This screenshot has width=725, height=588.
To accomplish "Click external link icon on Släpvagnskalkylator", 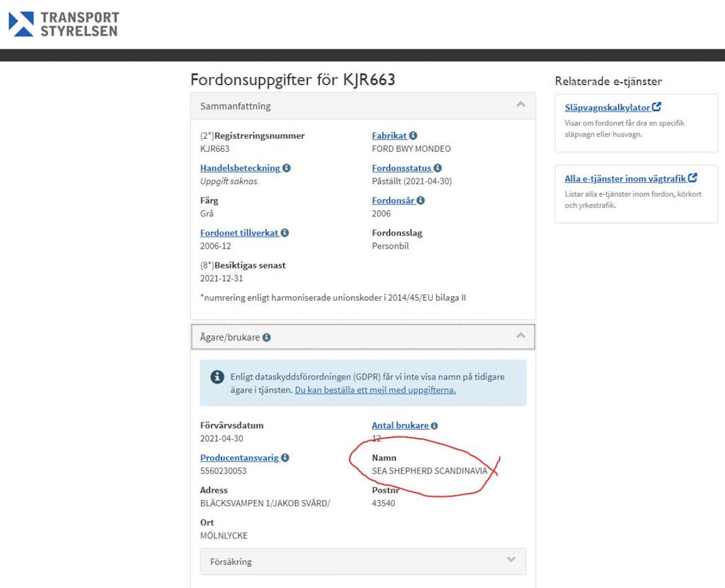I will [x=657, y=107].
